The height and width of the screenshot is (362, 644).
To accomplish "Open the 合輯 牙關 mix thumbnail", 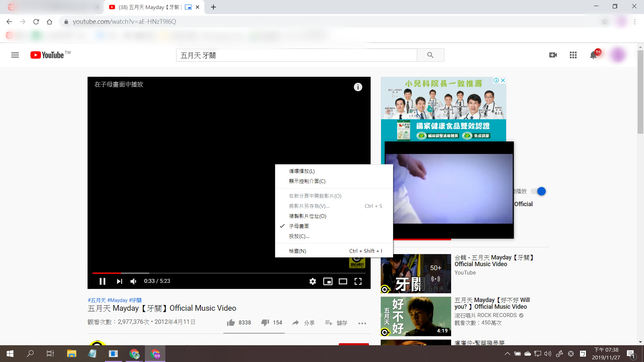I will pos(416,274).
